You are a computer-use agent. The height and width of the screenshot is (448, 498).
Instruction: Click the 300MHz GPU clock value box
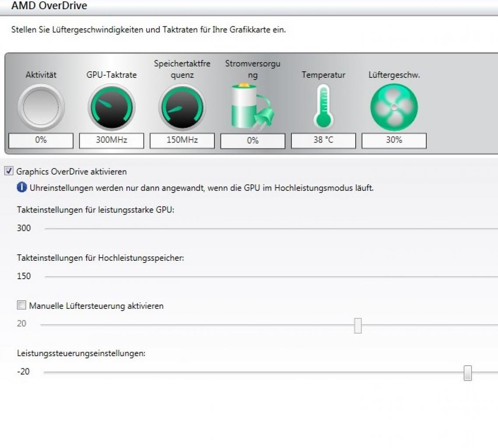point(112,140)
